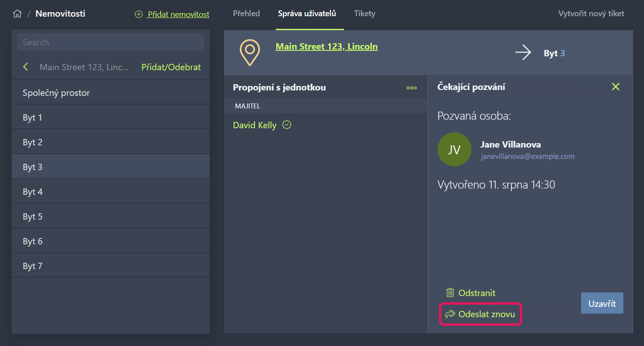
Task: Click the janevillanova@example.com email
Action: tap(528, 157)
